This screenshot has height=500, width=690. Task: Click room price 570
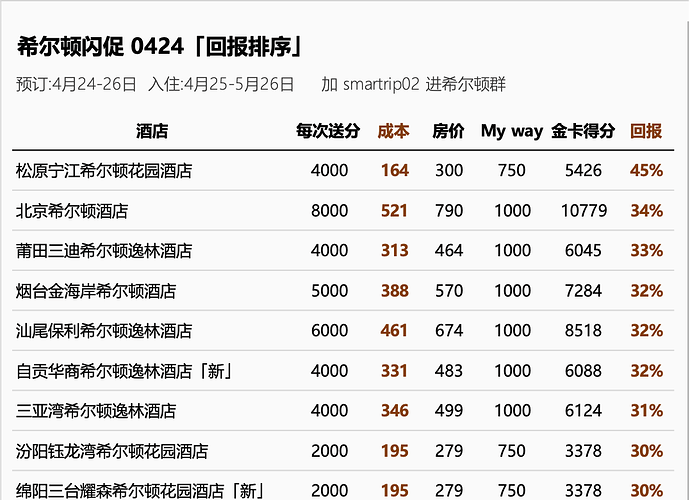click(449, 291)
